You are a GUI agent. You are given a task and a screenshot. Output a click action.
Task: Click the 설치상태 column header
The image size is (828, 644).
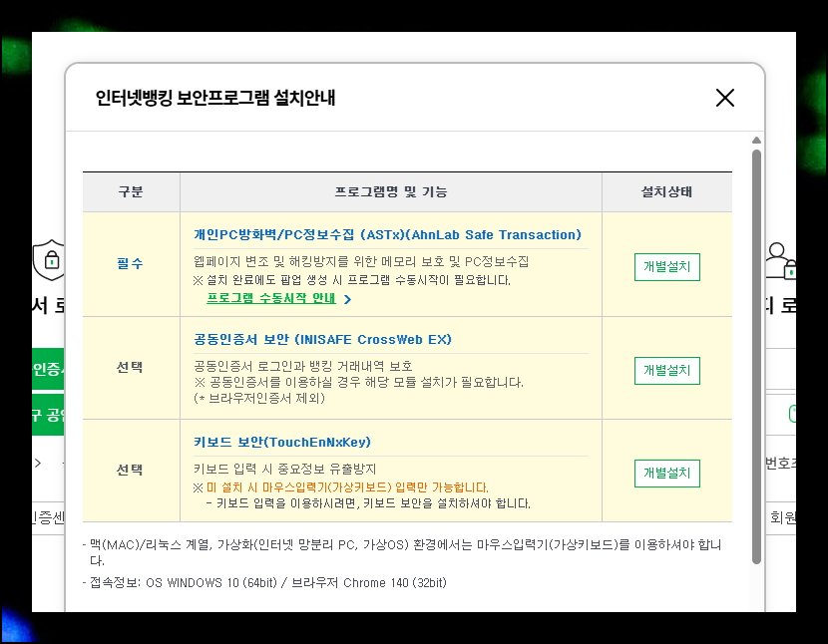(666, 191)
